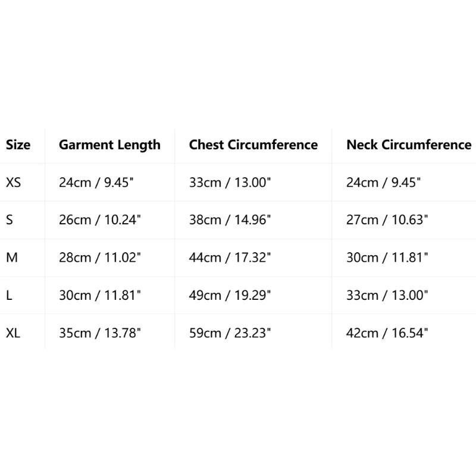This screenshot has width=476, height=476.
Task: Click the Garment Length column header
Action: click(109, 145)
